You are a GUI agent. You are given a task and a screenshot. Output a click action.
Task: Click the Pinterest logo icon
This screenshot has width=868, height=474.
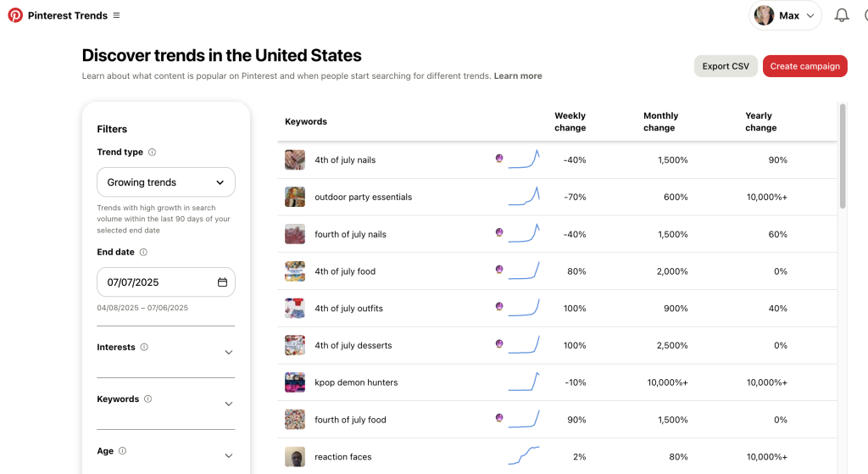coord(15,15)
